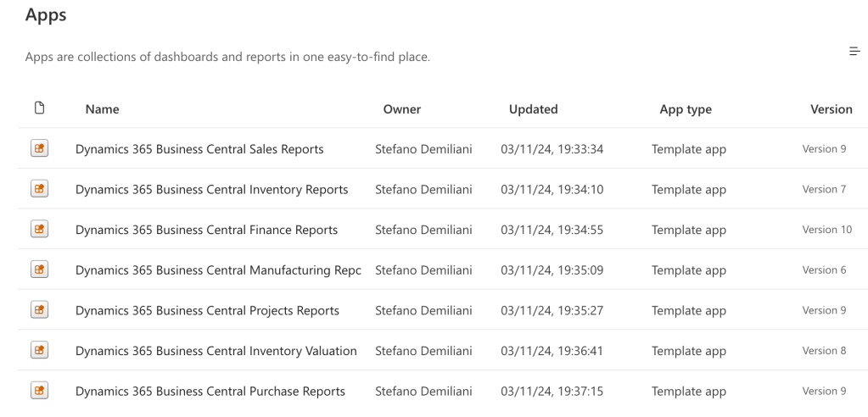The height and width of the screenshot is (417, 868).
Task: Click the file type column header icon
Action: [38, 108]
